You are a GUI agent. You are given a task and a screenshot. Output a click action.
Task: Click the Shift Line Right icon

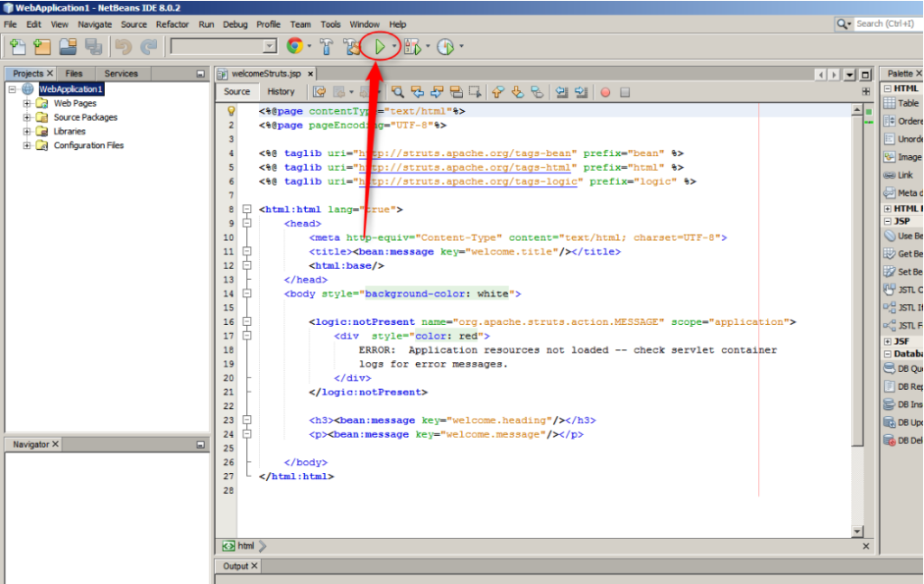tap(581, 92)
